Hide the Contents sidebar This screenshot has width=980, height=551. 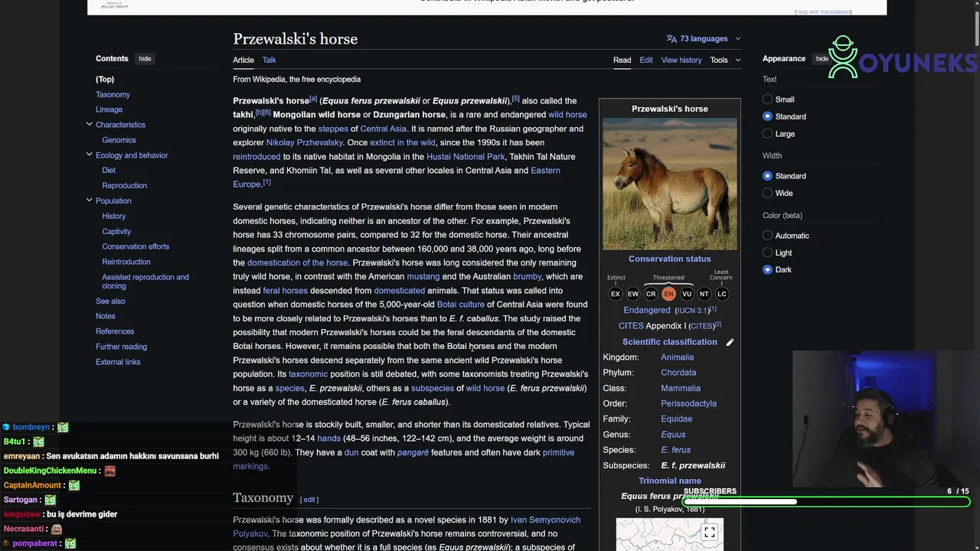[145, 59]
